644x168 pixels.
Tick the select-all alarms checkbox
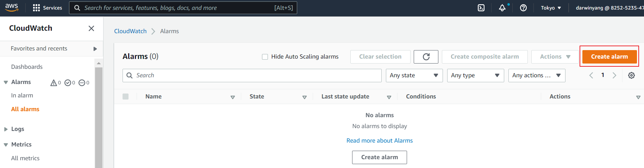pos(126,97)
